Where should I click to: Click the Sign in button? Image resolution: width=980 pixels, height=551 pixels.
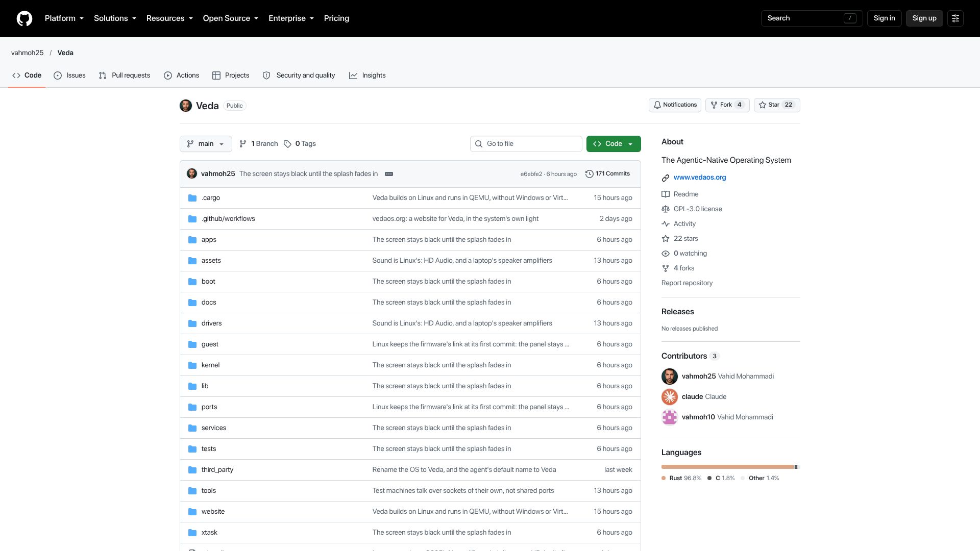(885, 18)
